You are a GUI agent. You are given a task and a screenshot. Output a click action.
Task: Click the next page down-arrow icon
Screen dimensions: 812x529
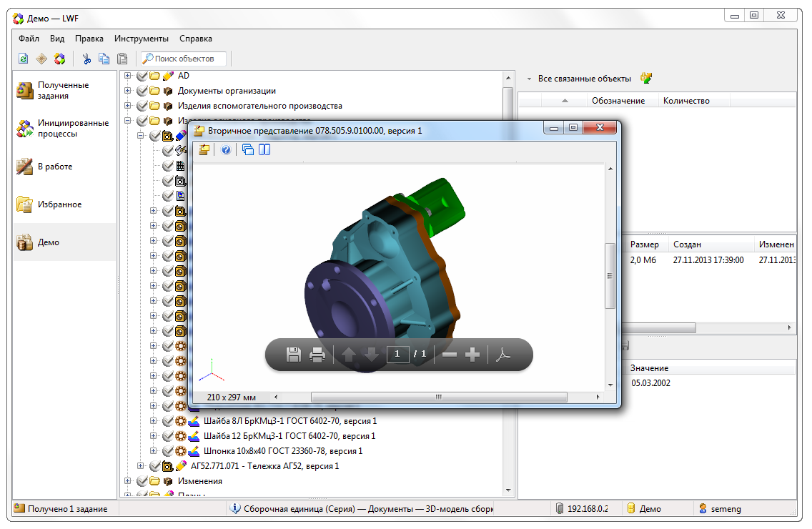[x=371, y=355]
